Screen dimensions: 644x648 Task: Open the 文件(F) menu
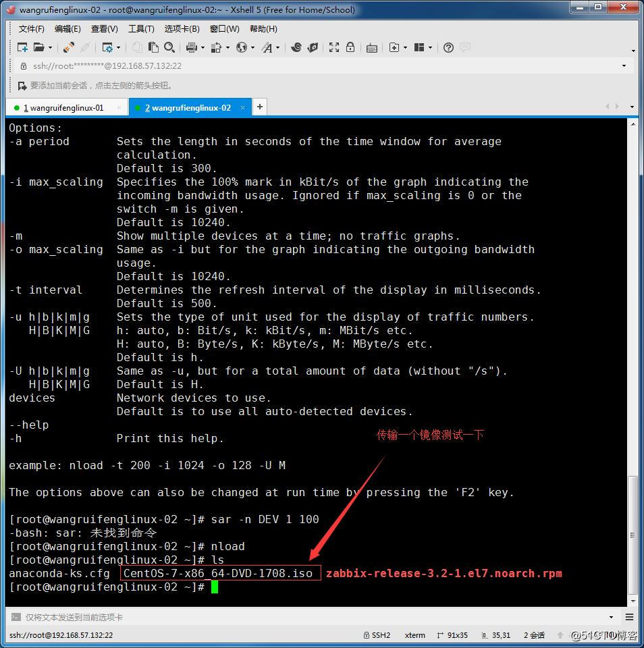point(32,29)
